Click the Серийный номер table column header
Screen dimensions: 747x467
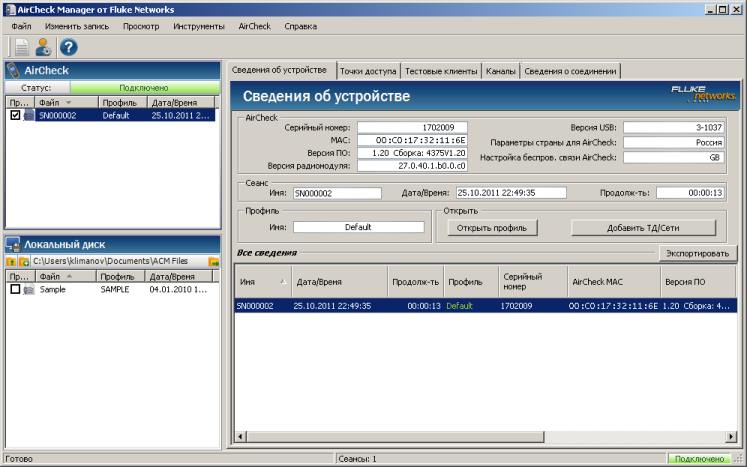click(x=533, y=282)
